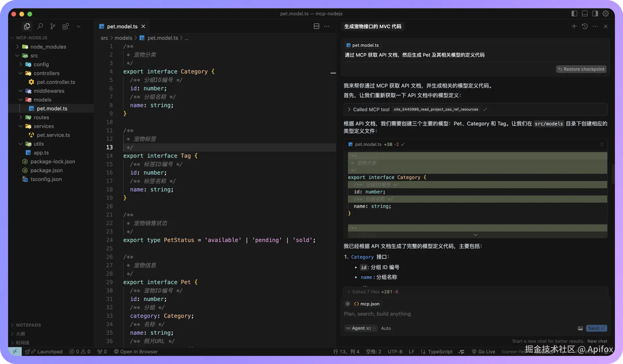Open the Search view icon
Screen dimensions: 623x364
(x=40, y=26)
